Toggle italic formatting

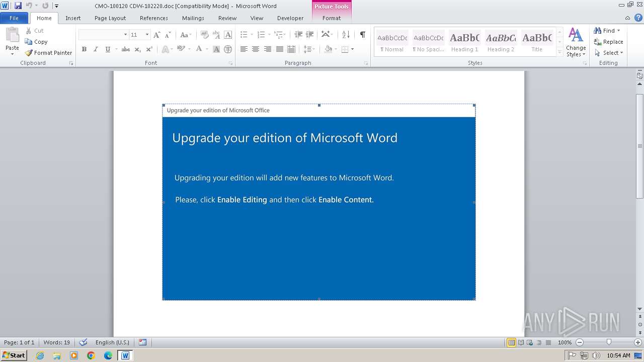click(96, 49)
